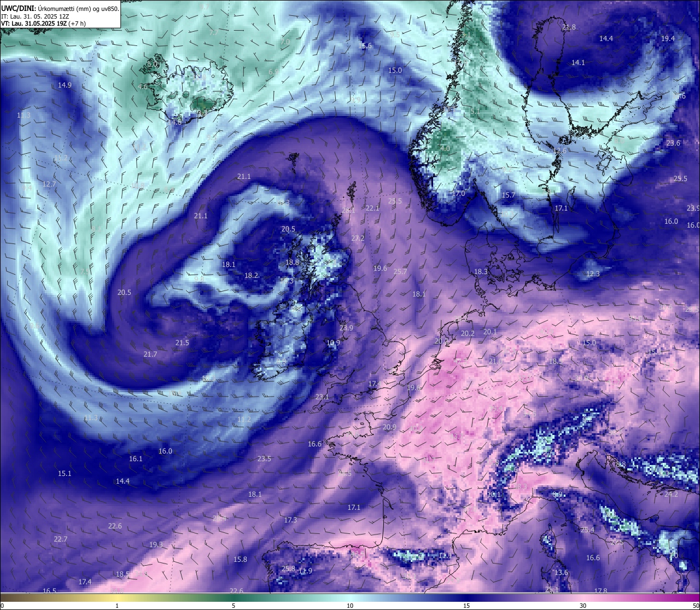This screenshot has height=610, width=700.
Task: Select the 15.1 value at lower left
Action: coord(65,474)
